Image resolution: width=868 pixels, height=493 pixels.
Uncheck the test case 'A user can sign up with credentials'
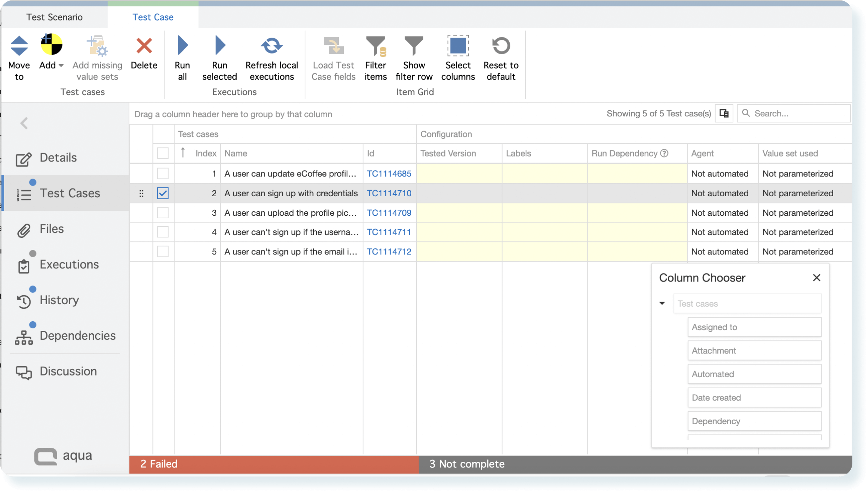163,193
